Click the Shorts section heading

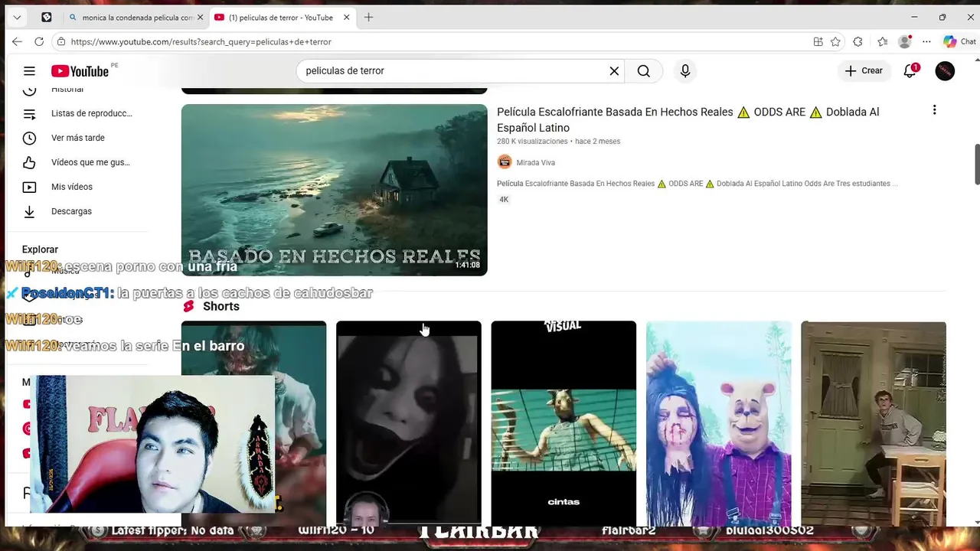tap(221, 306)
